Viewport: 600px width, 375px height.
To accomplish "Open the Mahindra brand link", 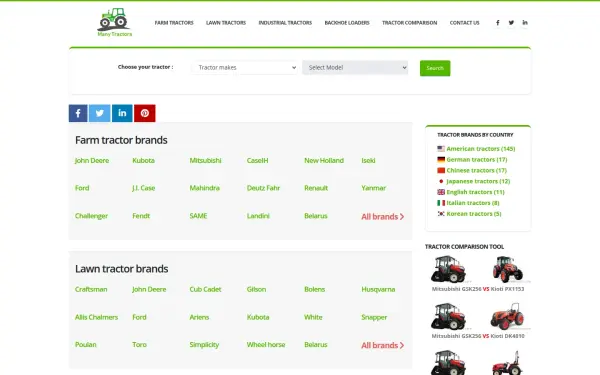I will coord(205,188).
